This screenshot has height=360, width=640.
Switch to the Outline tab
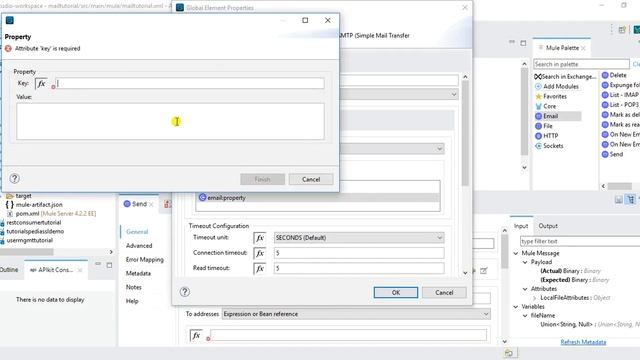9,270
